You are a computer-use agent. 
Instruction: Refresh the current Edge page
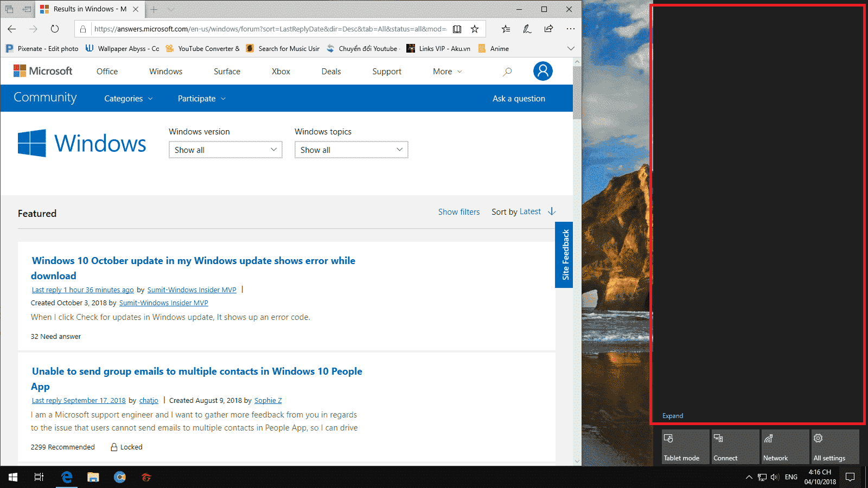click(55, 29)
